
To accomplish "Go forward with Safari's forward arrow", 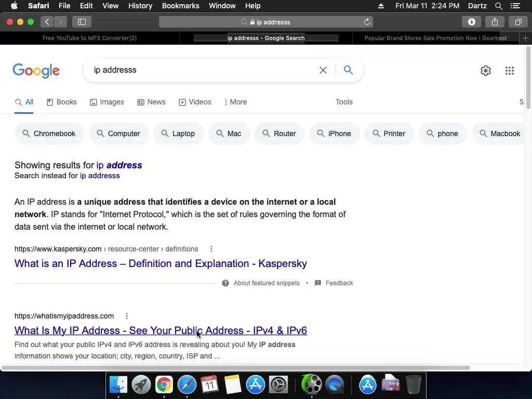I will pyautogui.click(x=60, y=22).
